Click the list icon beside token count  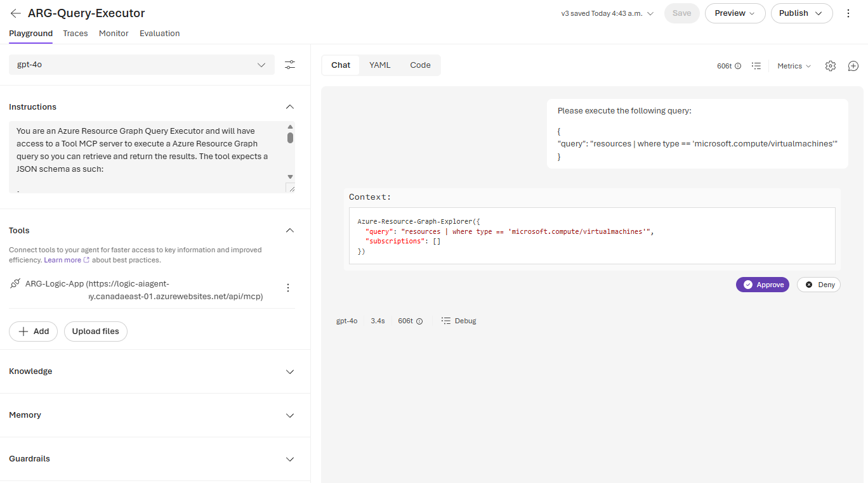click(756, 66)
